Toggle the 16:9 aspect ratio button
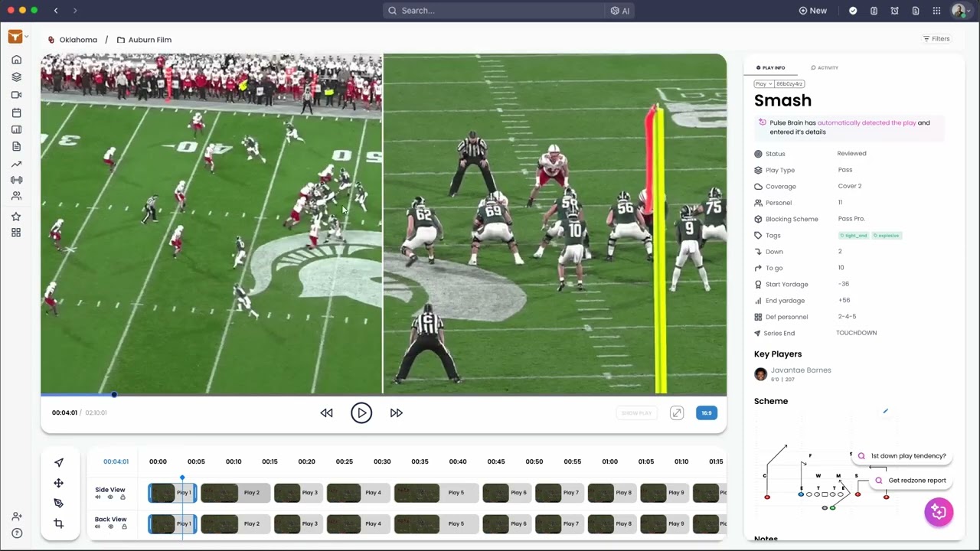 tap(707, 412)
